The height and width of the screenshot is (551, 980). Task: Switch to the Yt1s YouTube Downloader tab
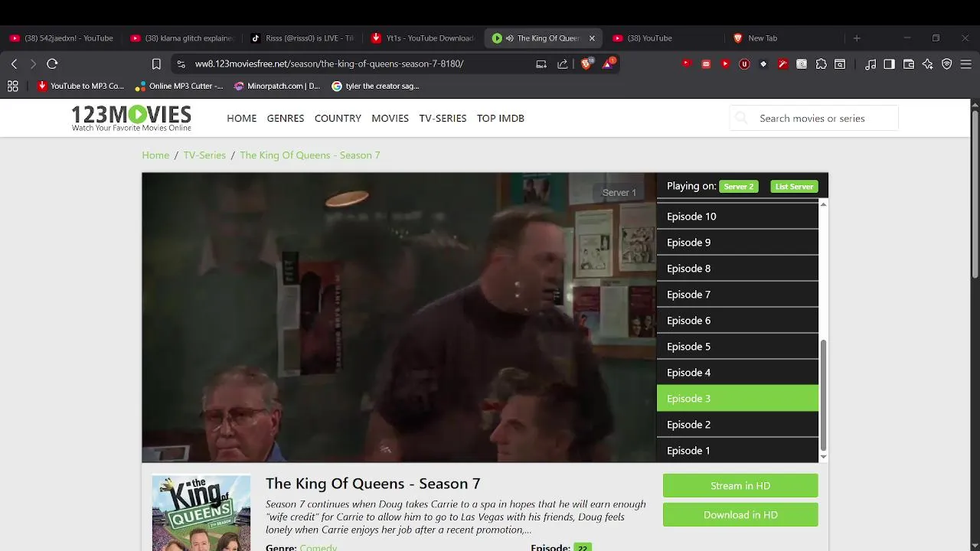(x=423, y=38)
